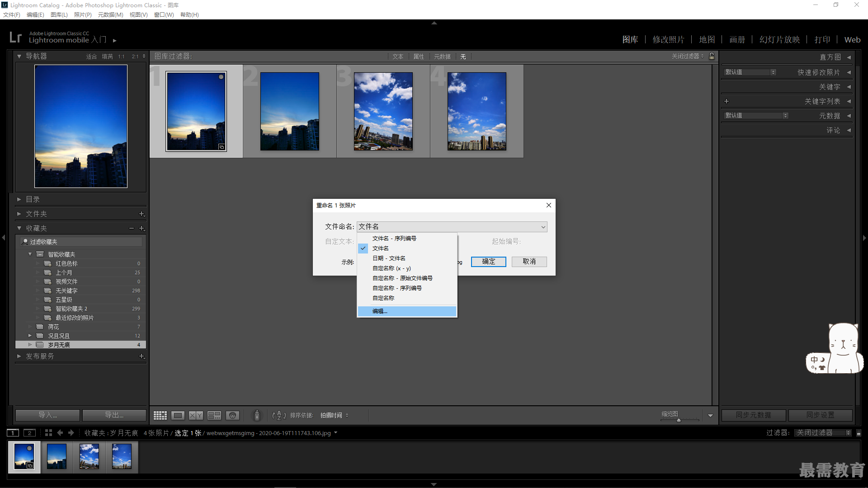Switch to Develop (修改照片) module
Viewport: 868px width, 488px height.
point(668,40)
